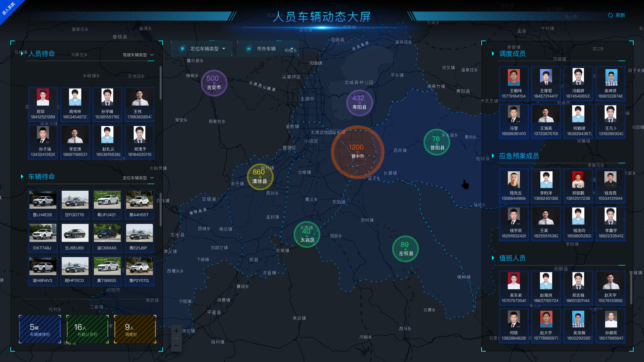
Task: Click the location pin icon for 定位车辆类型
Action: [182, 49]
